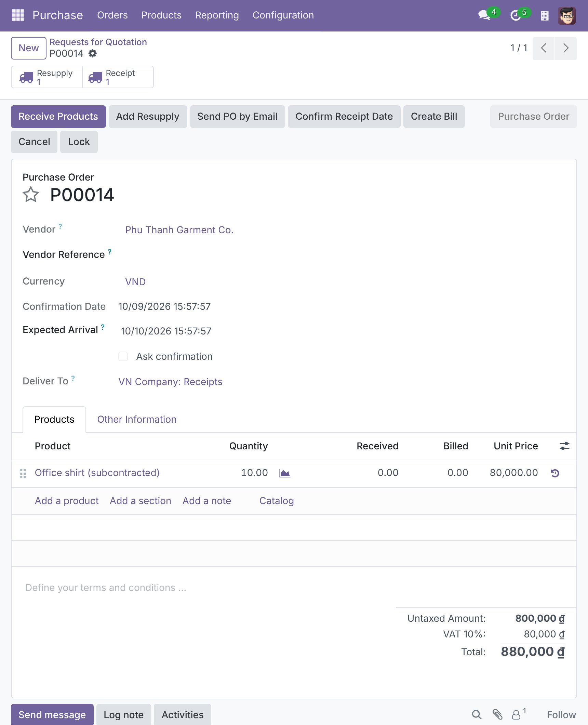Open the Orders menu

[112, 15]
